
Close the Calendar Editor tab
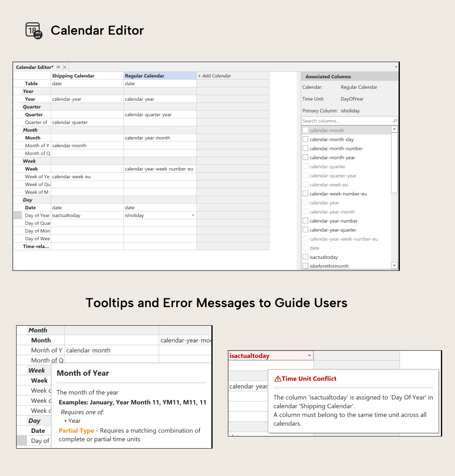(x=65, y=67)
